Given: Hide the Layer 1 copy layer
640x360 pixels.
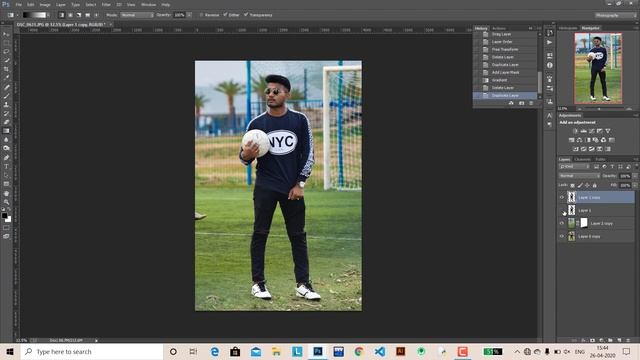Looking at the screenshot, I should [562, 198].
